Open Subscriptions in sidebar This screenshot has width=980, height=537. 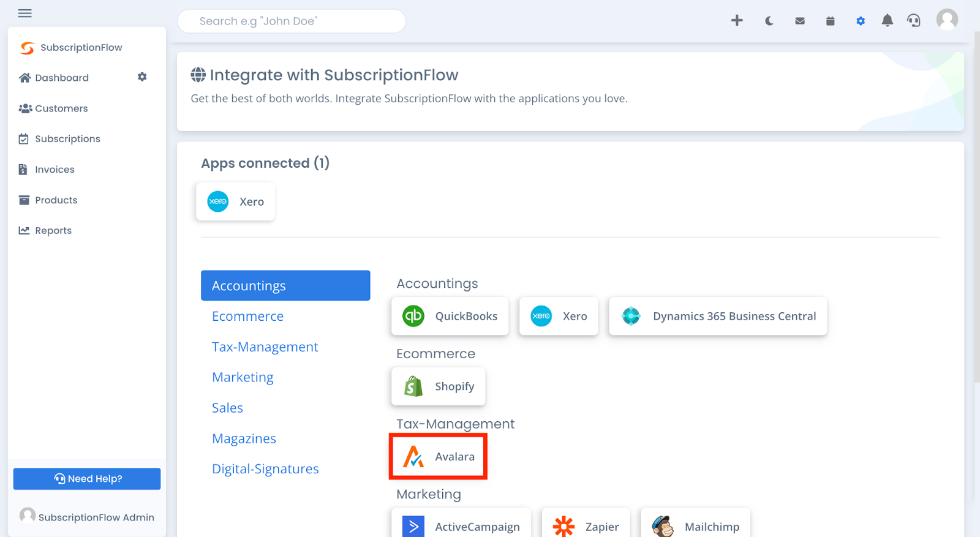point(59,139)
